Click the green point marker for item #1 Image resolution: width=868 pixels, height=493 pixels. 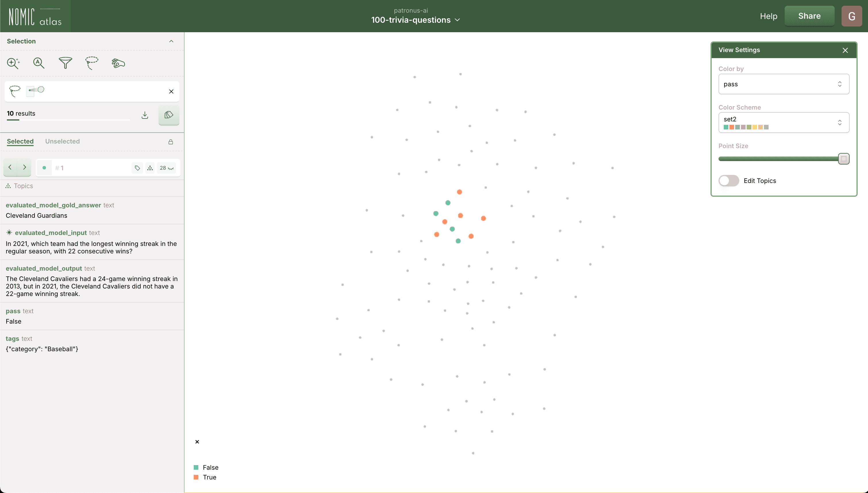pyautogui.click(x=44, y=168)
